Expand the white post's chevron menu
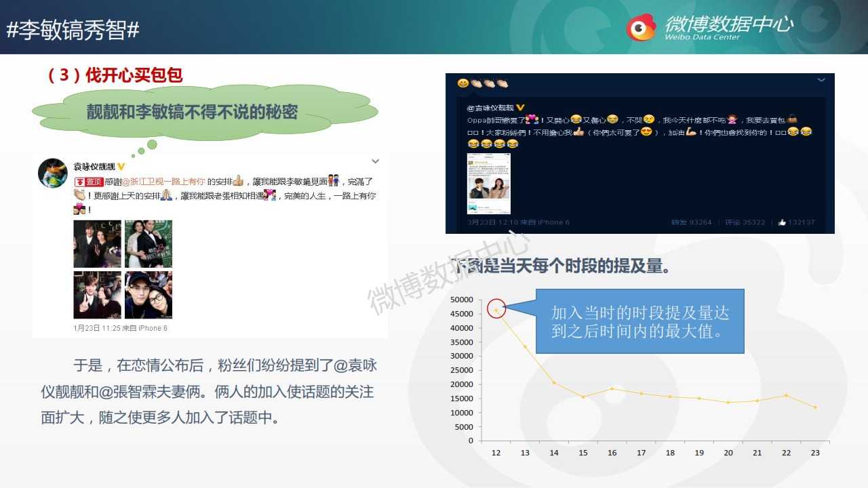The image size is (868, 488). click(x=375, y=161)
